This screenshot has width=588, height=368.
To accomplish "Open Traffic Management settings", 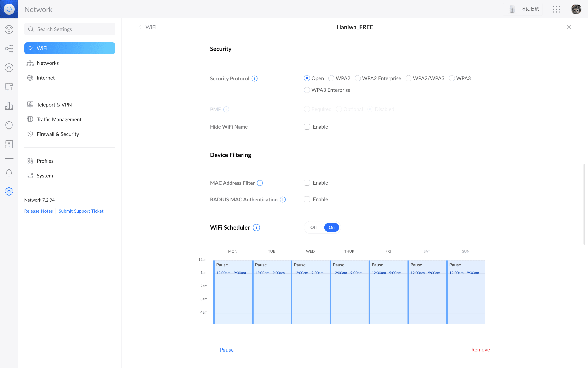I will (x=70, y=119).
